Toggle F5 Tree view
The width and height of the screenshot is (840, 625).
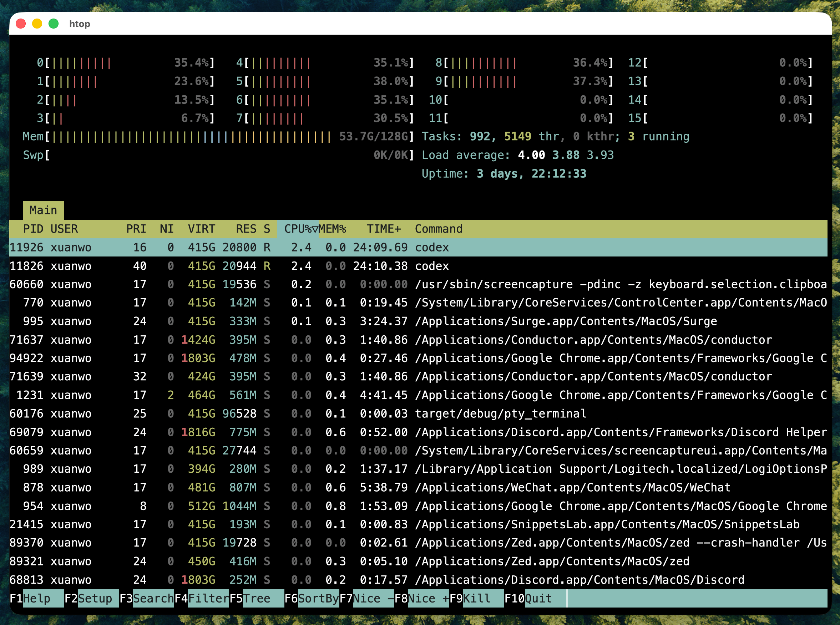[x=257, y=598]
